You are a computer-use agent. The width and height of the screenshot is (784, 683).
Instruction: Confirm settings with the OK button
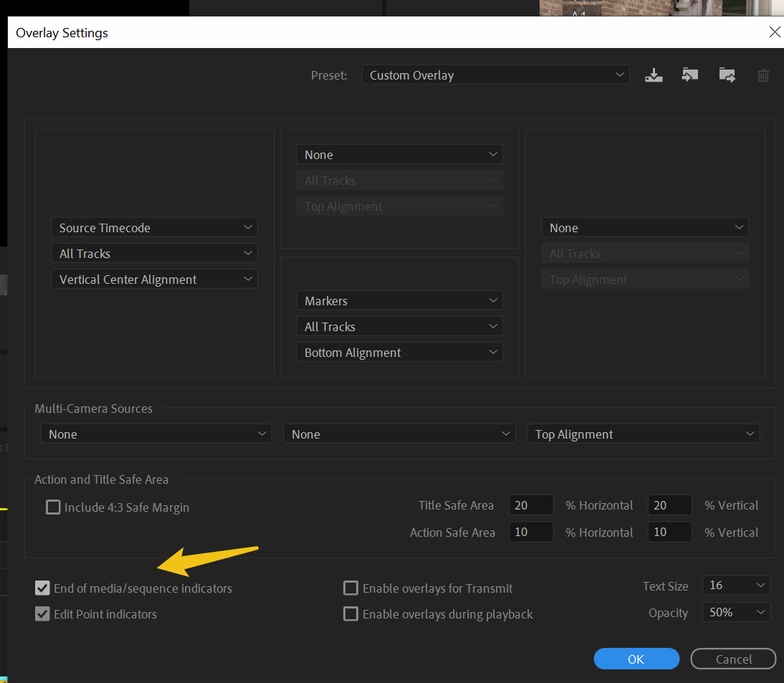tap(636, 659)
